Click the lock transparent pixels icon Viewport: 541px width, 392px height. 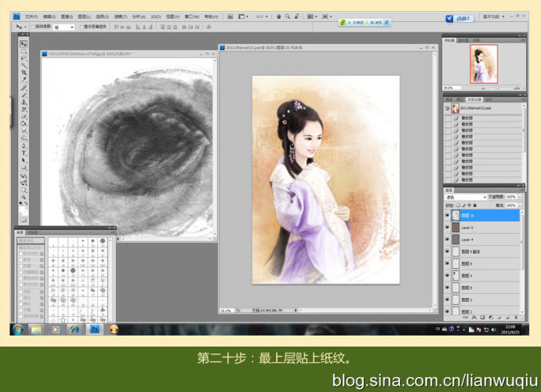pos(459,205)
